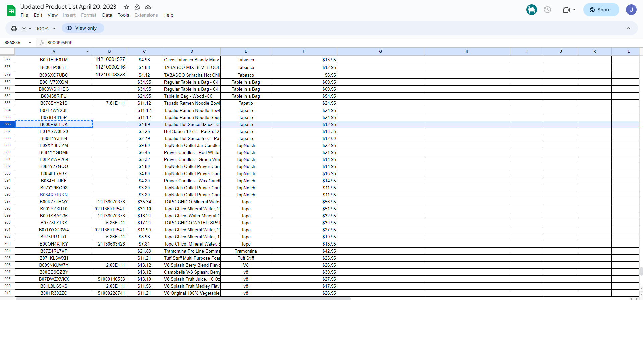Click the print icon

(14, 29)
